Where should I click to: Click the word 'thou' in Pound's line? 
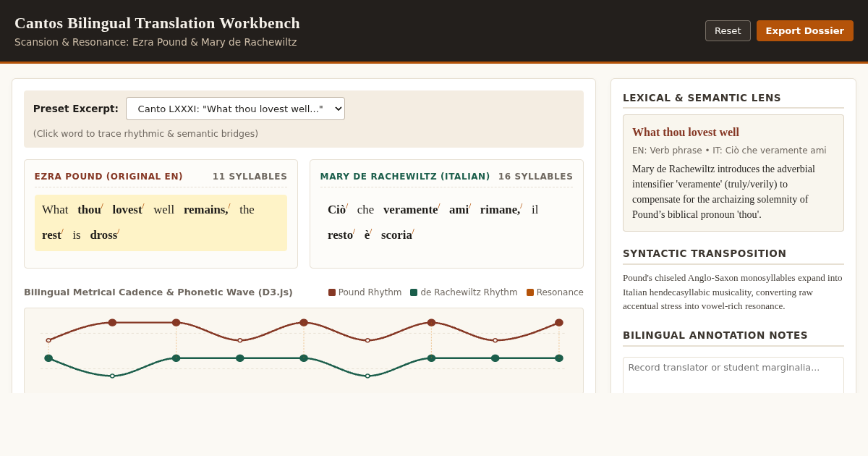coord(90,210)
